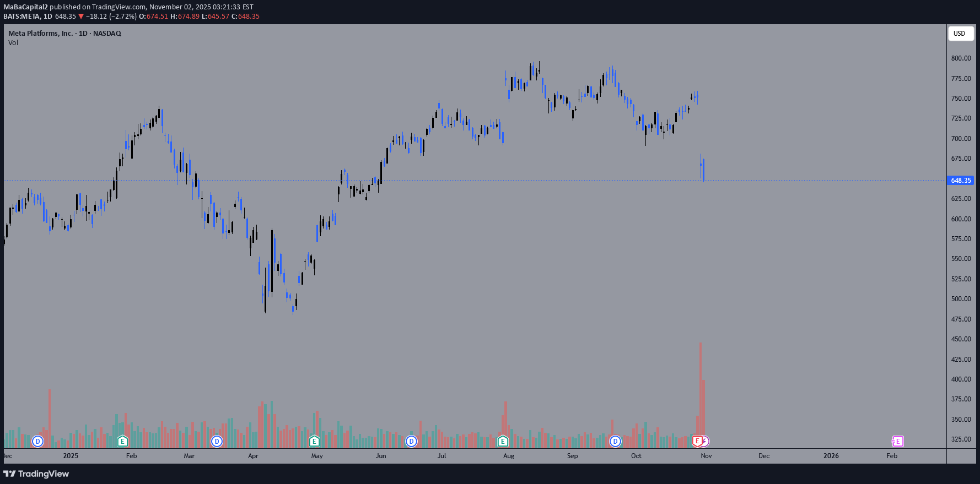Click the MaBaCapital2 publisher name
The width and height of the screenshot is (980, 484).
(x=25, y=7)
